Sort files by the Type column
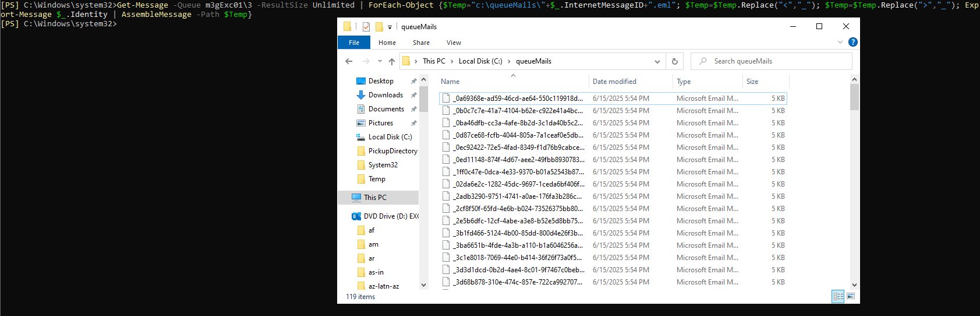Image resolution: width=980 pixels, height=316 pixels. point(708,82)
